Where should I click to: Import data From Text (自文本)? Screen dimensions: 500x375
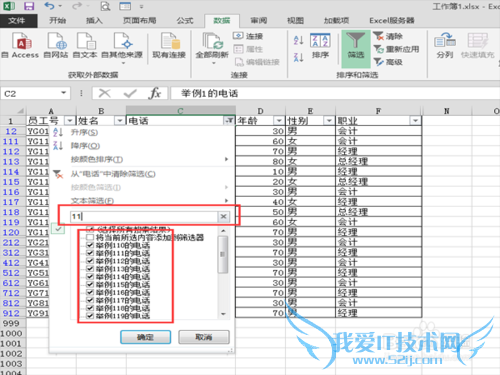pos(85,45)
